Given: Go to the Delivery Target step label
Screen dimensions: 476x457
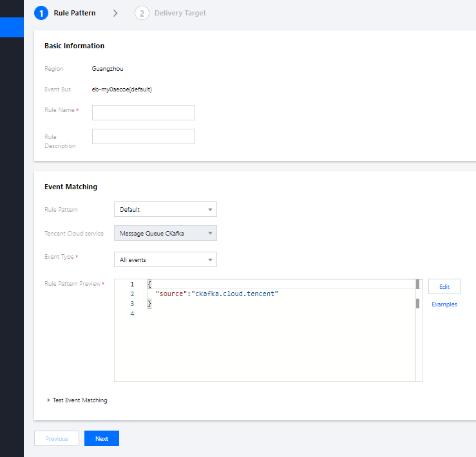Looking at the screenshot, I should (180, 13).
